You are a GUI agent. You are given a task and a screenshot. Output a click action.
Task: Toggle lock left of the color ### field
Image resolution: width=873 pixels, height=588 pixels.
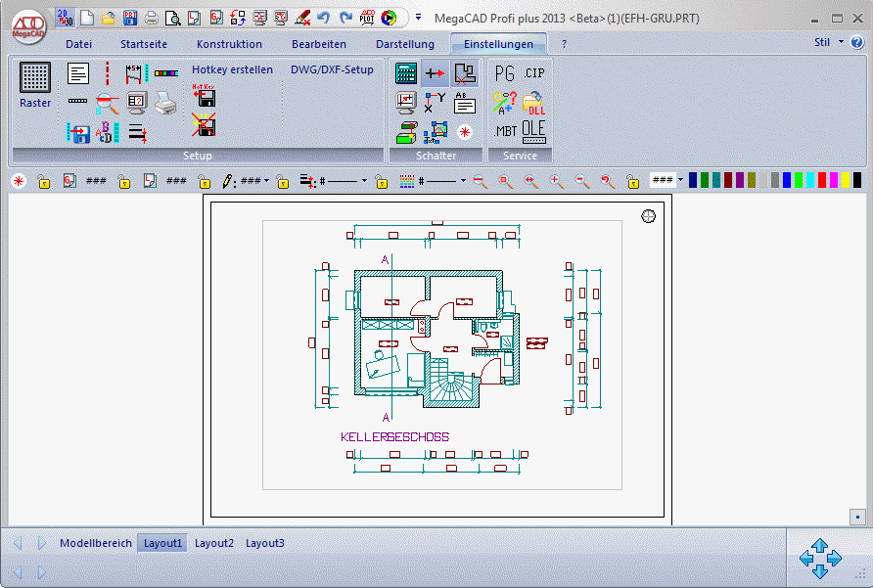coord(632,182)
